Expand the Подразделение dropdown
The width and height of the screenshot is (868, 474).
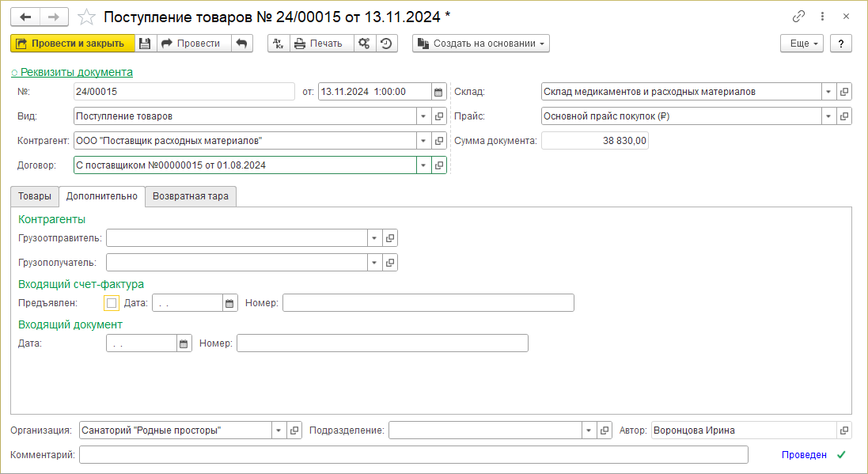(589, 430)
